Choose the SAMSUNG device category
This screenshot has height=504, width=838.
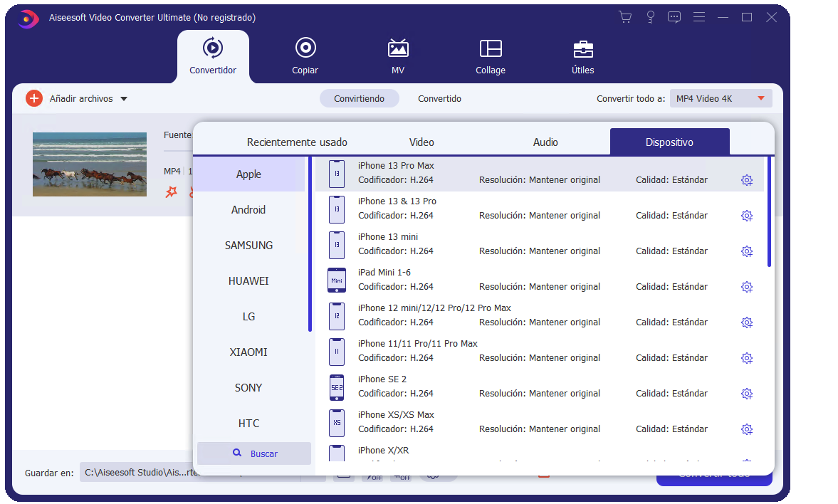pos(249,246)
